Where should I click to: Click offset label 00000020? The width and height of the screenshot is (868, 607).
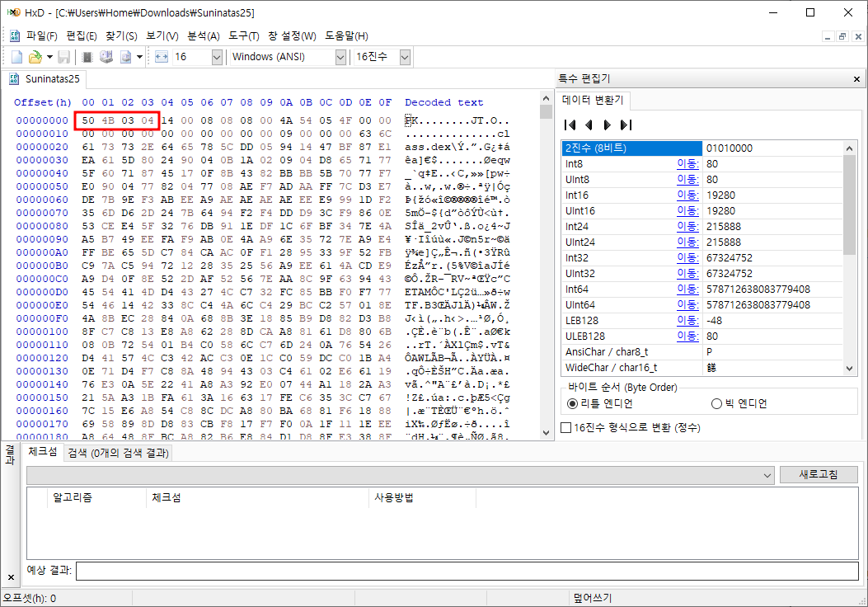42,147
